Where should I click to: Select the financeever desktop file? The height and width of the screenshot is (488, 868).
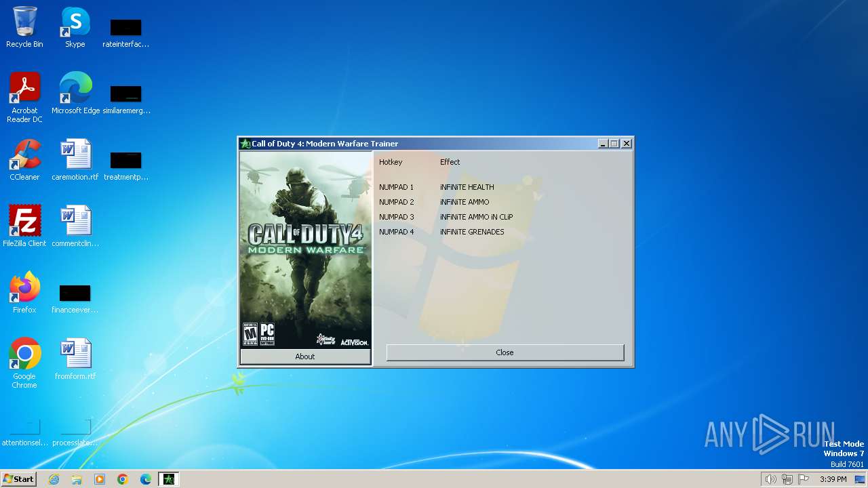click(x=75, y=298)
